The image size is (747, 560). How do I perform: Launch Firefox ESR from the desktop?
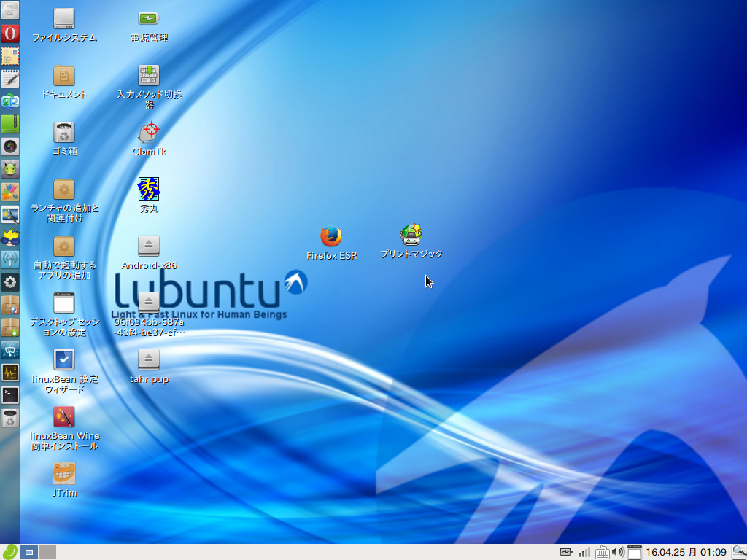(332, 237)
